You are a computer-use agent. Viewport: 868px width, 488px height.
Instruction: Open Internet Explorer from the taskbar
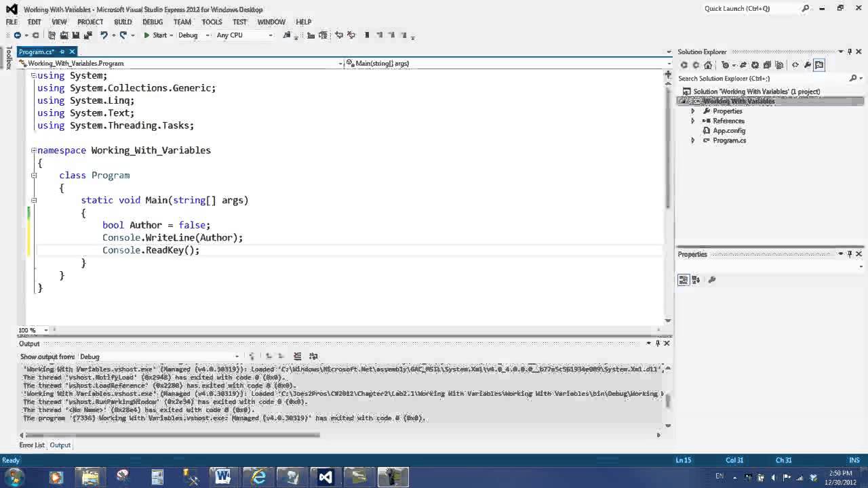tap(258, 476)
